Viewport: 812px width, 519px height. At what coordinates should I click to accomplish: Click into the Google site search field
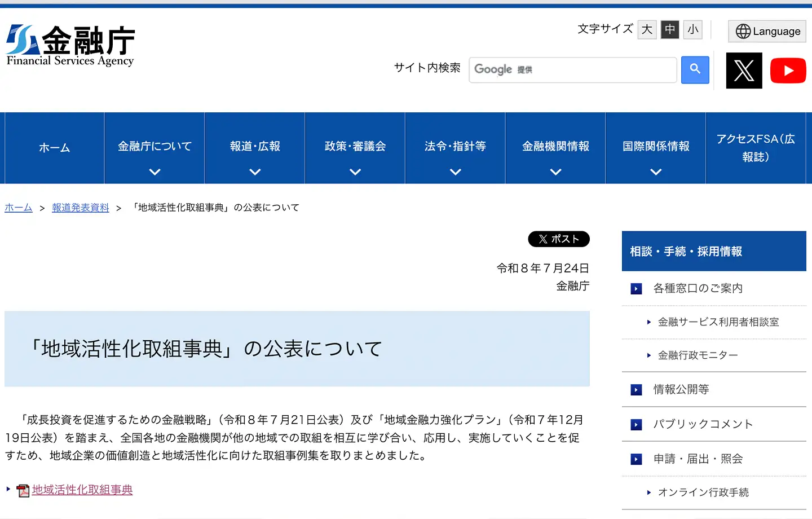pyautogui.click(x=573, y=70)
